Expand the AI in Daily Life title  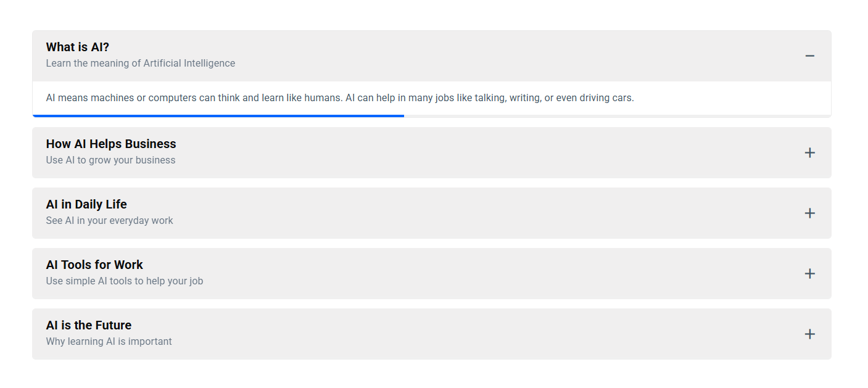[x=86, y=205]
